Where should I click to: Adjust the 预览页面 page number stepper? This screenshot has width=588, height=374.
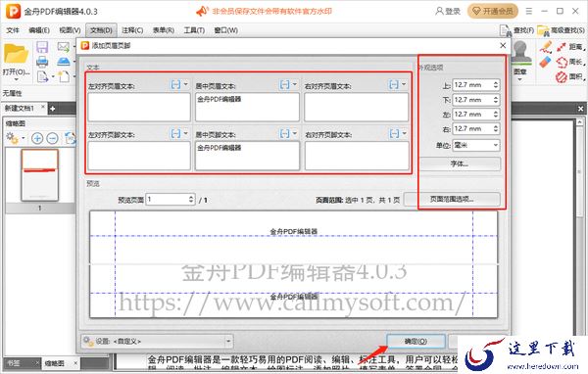point(191,199)
